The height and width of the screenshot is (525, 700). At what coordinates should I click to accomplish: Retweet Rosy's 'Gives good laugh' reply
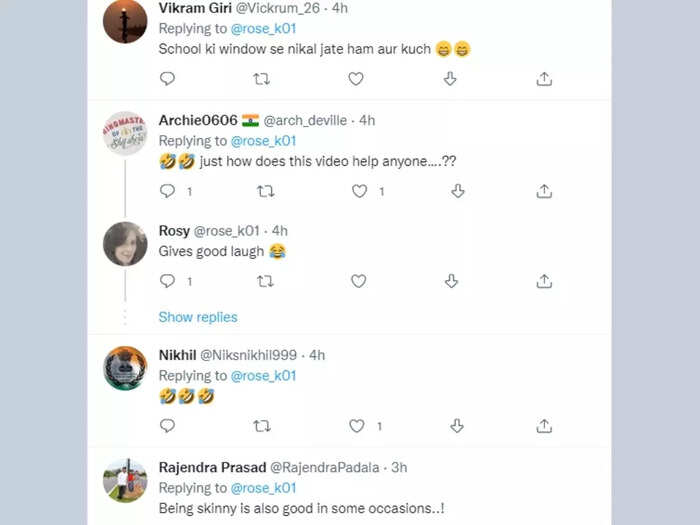pos(265,281)
